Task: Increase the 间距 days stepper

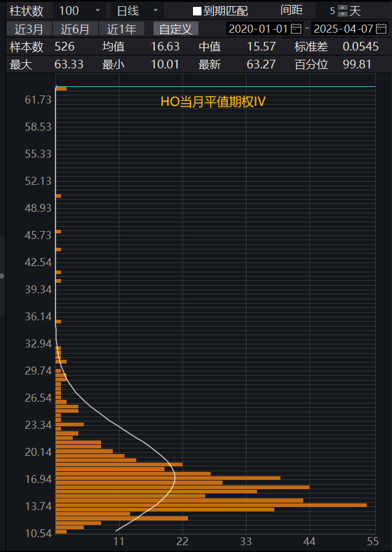Action: click(342, 8)
